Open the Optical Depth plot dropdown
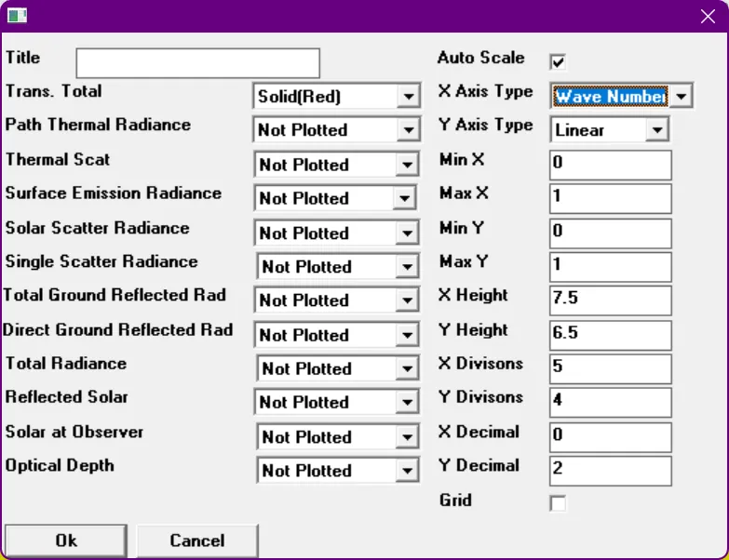 tap(407, 472)
